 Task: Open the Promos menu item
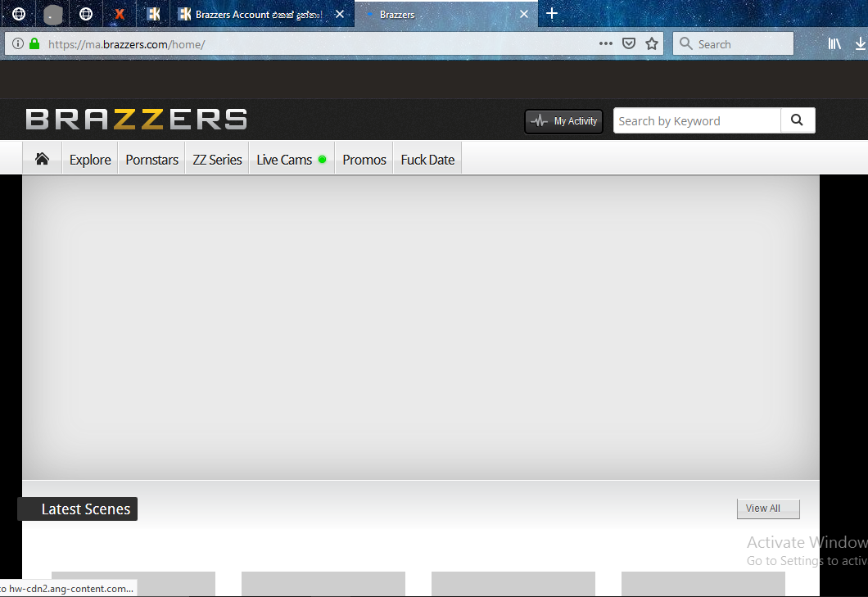(x=364, y=160)
